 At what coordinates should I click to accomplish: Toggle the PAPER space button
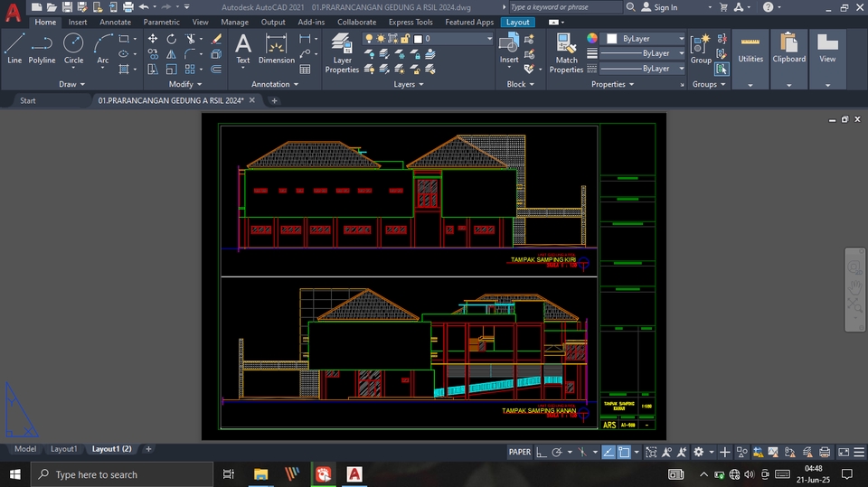coord(520,452)
